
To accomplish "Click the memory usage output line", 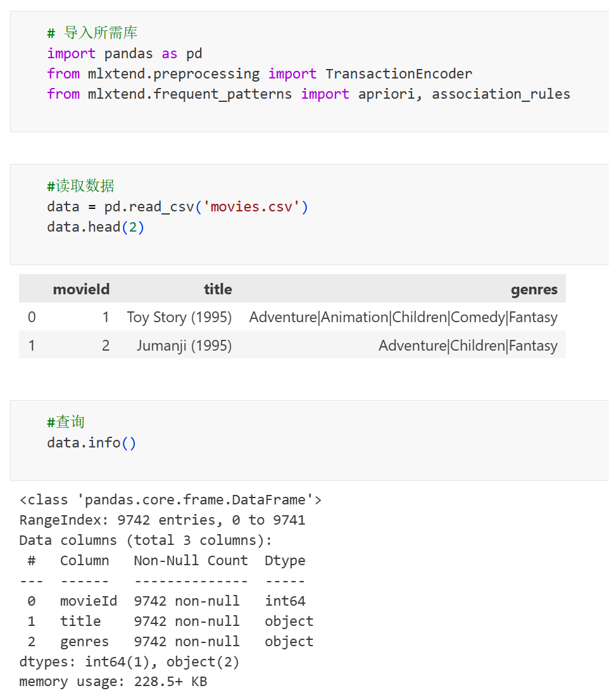I will tap(113, 682).
